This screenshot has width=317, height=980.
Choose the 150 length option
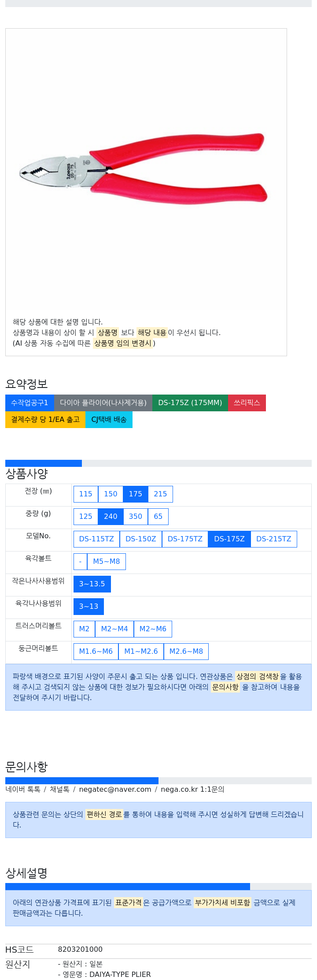[111, 494]
